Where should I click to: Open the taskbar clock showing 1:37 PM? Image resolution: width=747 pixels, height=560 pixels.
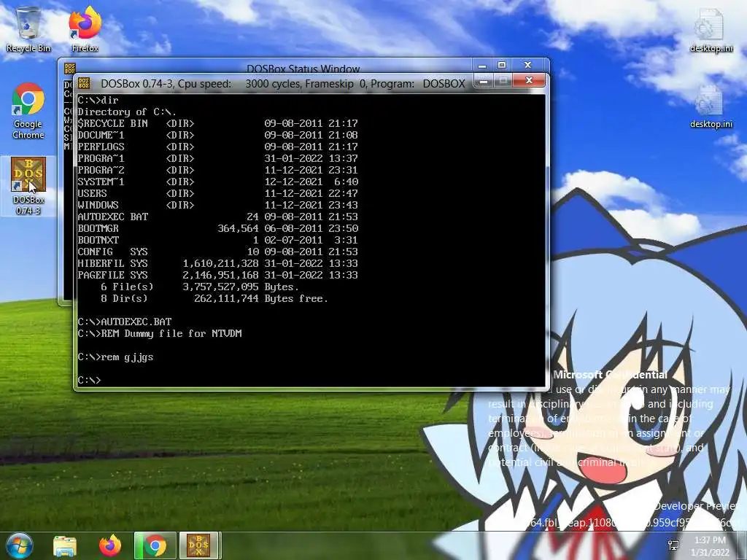(710, 545)
